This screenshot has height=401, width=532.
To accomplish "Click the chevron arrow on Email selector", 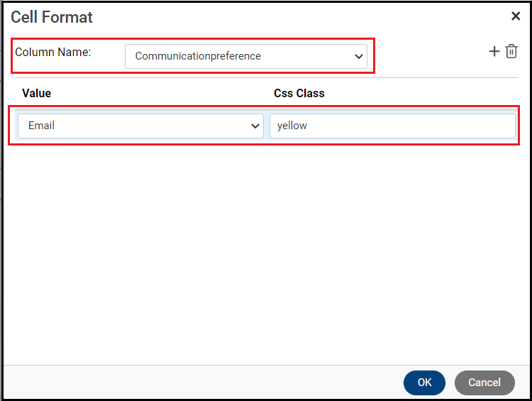I will pos(255,126).
